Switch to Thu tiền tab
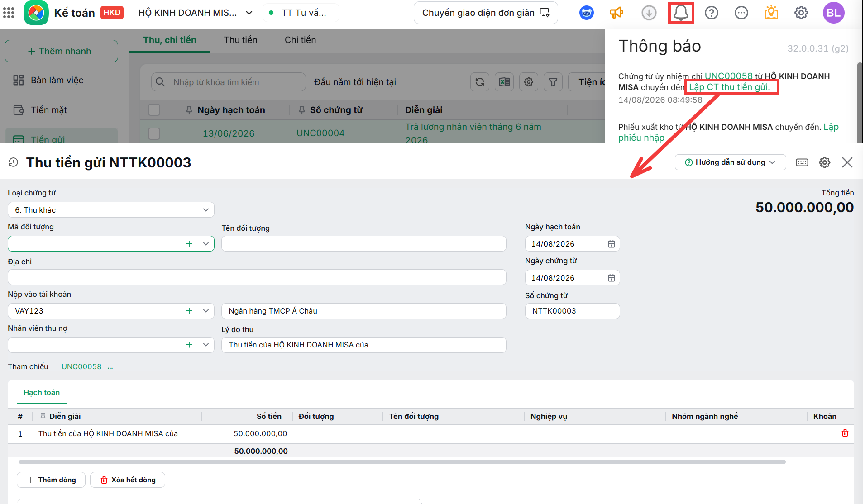The image size is (865, 504). (240, 40)
